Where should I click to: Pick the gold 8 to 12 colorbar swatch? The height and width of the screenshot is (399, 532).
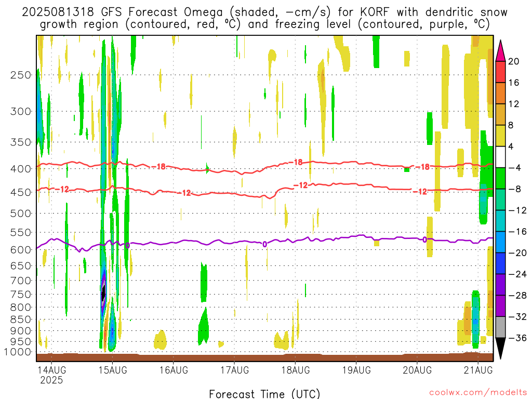pyautogui.click(x=500, y=114)
